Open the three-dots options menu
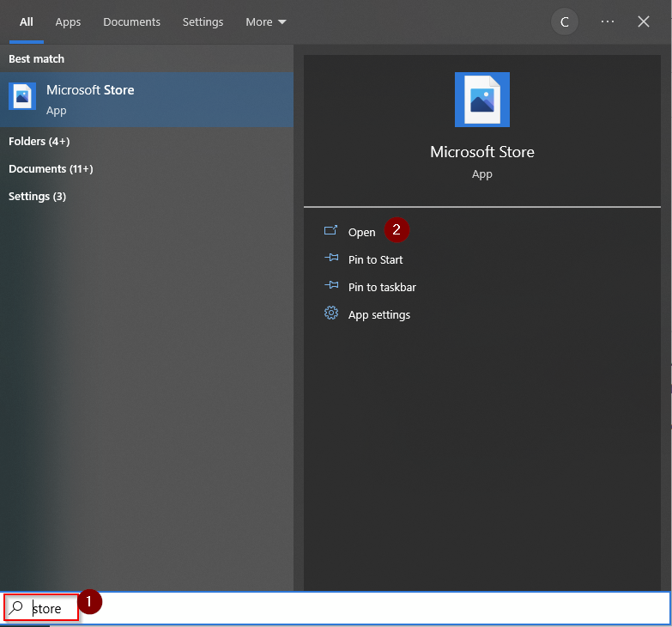 pos(608,21)
